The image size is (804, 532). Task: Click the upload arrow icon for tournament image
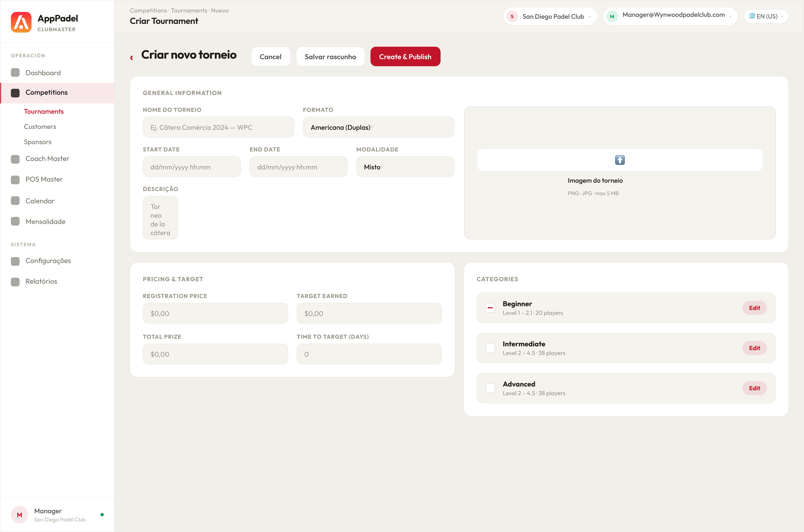pos(620,160)
